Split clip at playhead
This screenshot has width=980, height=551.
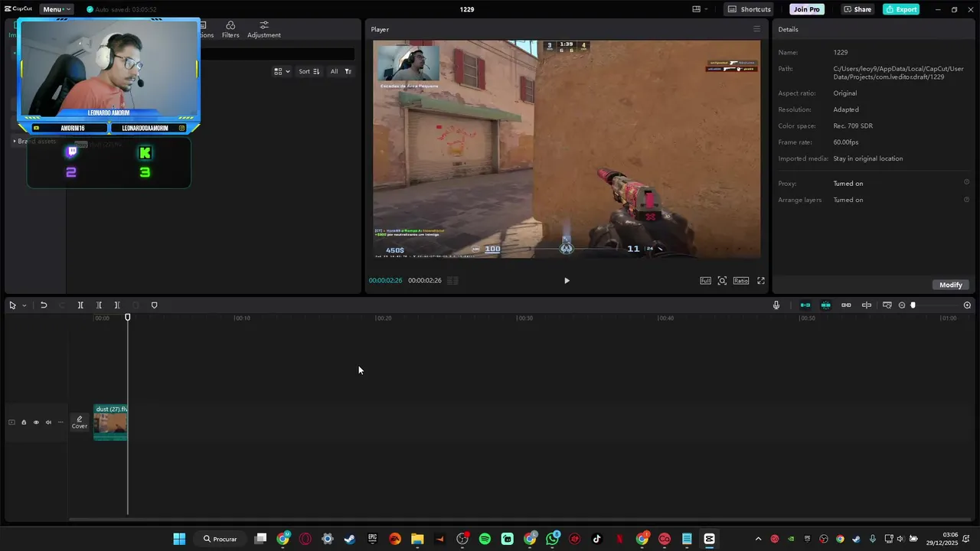[x=80, y=305]
